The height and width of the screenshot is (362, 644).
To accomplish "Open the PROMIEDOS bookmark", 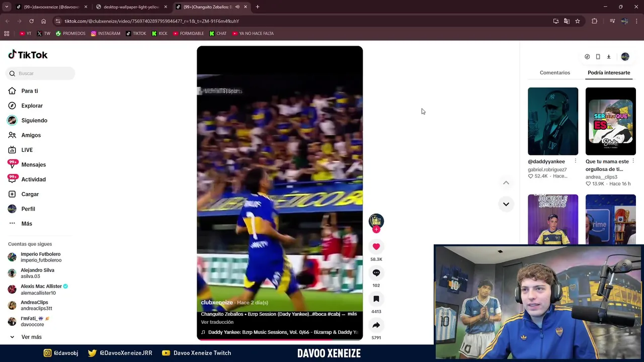I will [70, 33].
